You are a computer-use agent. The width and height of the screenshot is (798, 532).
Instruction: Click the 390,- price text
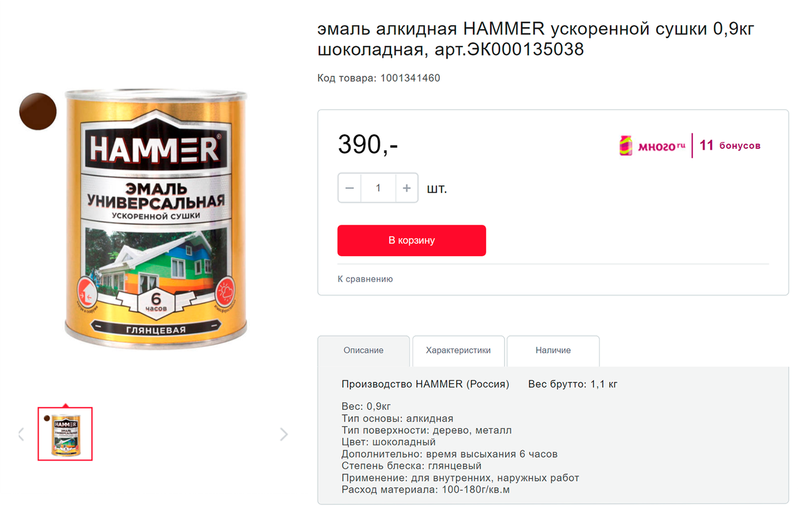(x=368, y=144)
